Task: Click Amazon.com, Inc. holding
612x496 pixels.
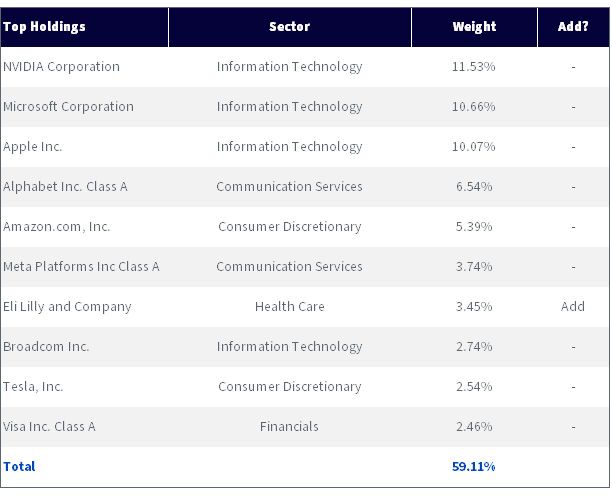Action: 57,227
